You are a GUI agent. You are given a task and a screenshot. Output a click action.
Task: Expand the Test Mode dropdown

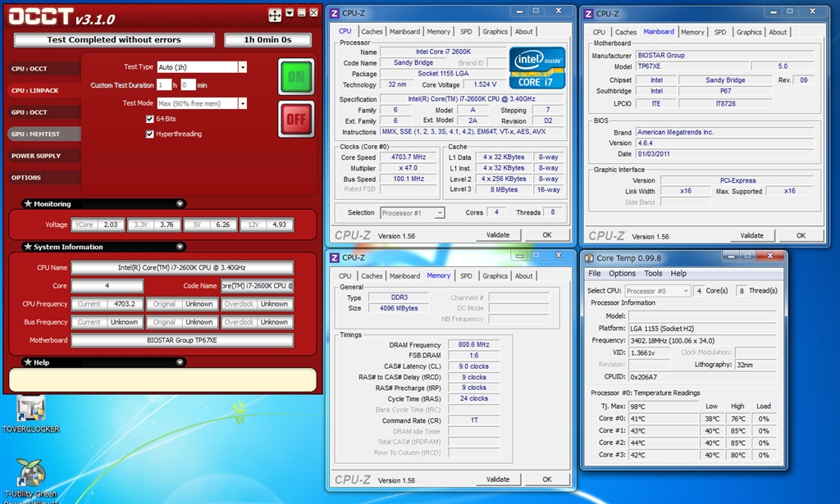click(242, 103)
